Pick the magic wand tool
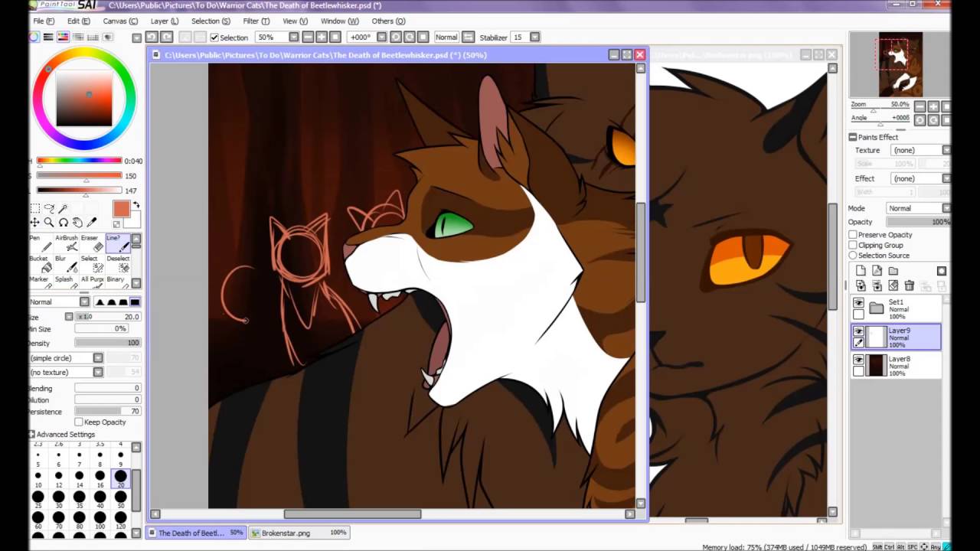Image resolution: width=980 pixels, height=551 pixels. [x=64, y=208]
